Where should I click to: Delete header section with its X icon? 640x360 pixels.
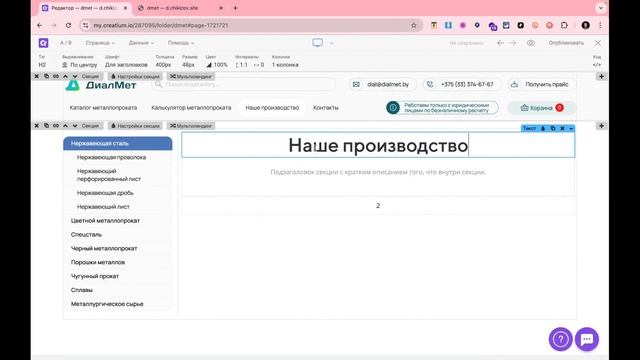pyautogui.click(x=37, y=76)
